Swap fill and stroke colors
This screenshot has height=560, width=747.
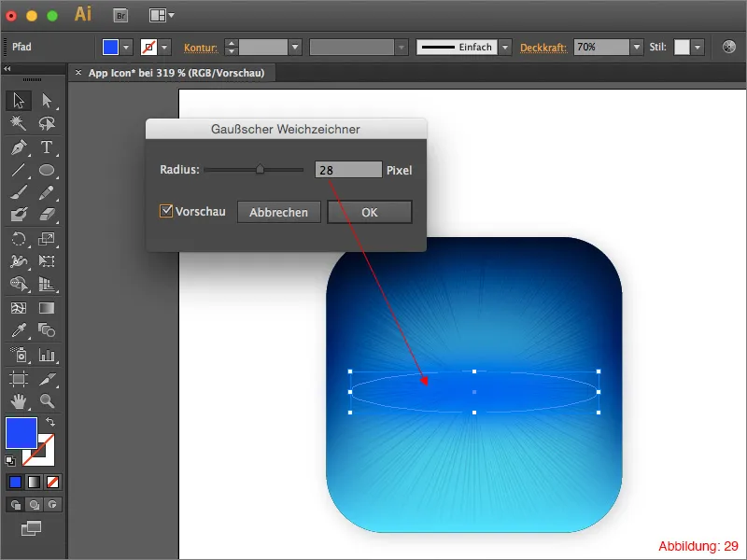pyautogui.click(x=50, y=422)
